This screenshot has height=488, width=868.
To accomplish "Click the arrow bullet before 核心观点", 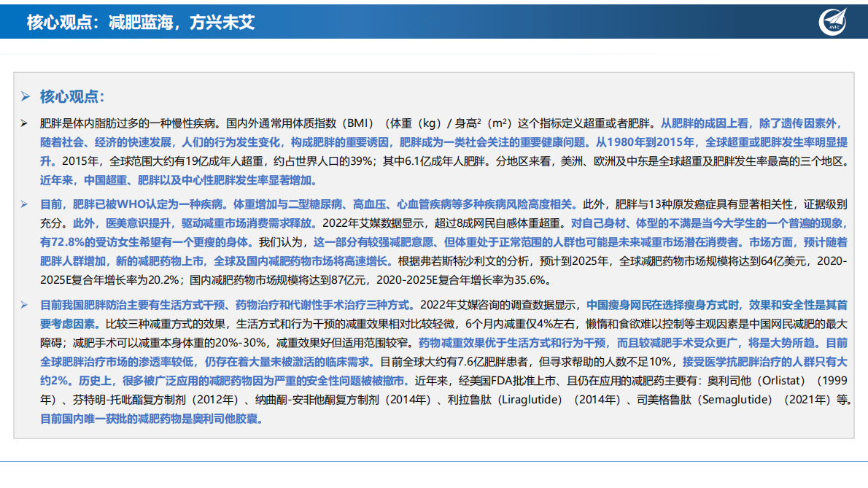I will pyautogui.click(x=23, y=96).
